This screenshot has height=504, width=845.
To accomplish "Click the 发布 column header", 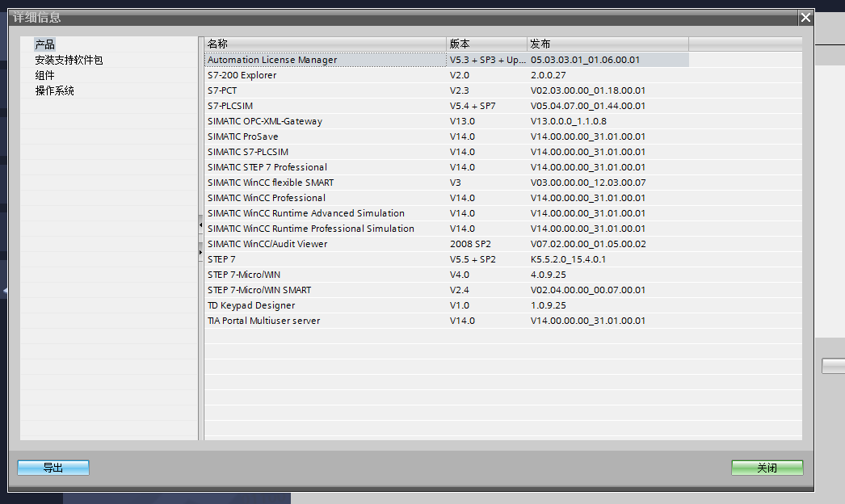I will click(607, 44).
